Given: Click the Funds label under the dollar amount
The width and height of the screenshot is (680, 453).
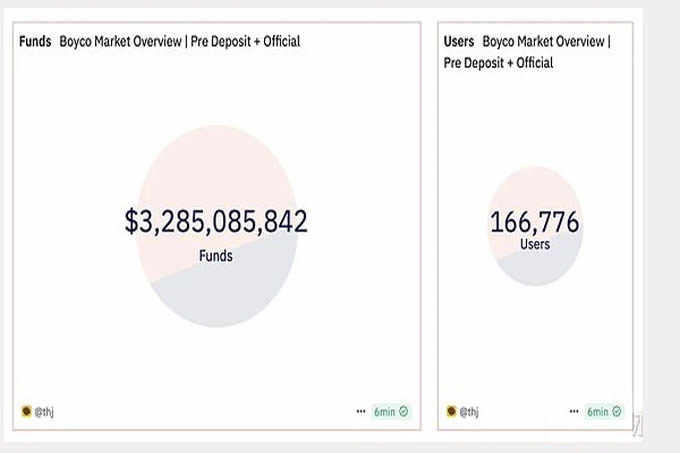Looking at the screenshot, I should pos(216,255).
